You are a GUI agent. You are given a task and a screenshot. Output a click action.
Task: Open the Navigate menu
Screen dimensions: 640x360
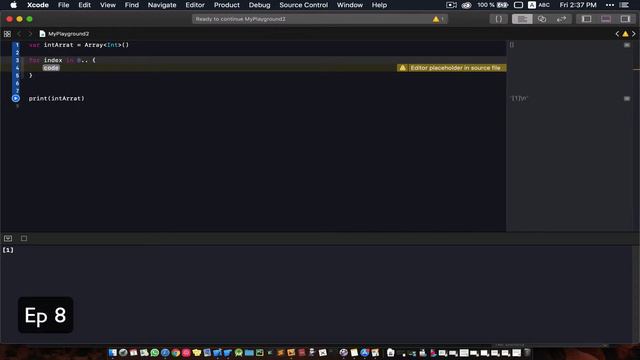(x=162, y=5)
